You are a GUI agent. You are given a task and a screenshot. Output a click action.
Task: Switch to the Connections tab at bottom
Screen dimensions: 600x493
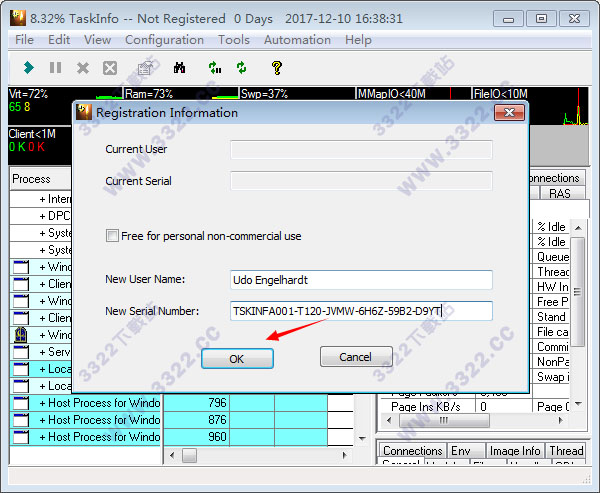[412, 451]
